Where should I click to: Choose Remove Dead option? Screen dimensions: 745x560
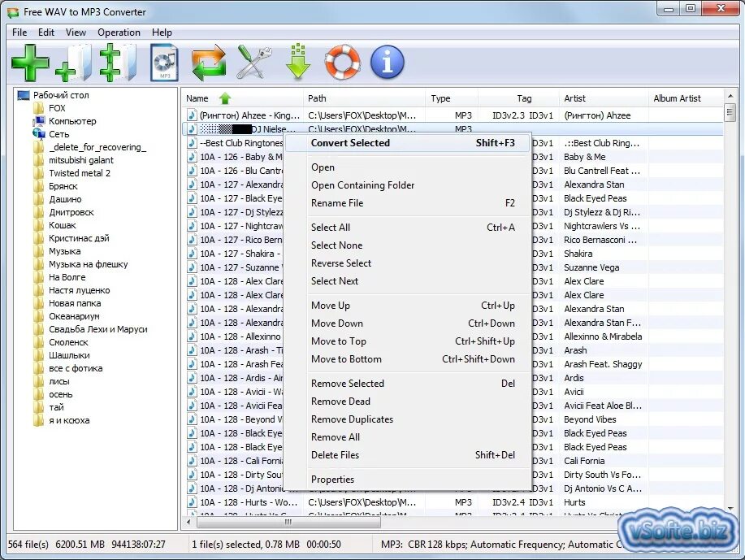[x=408, y=402]
